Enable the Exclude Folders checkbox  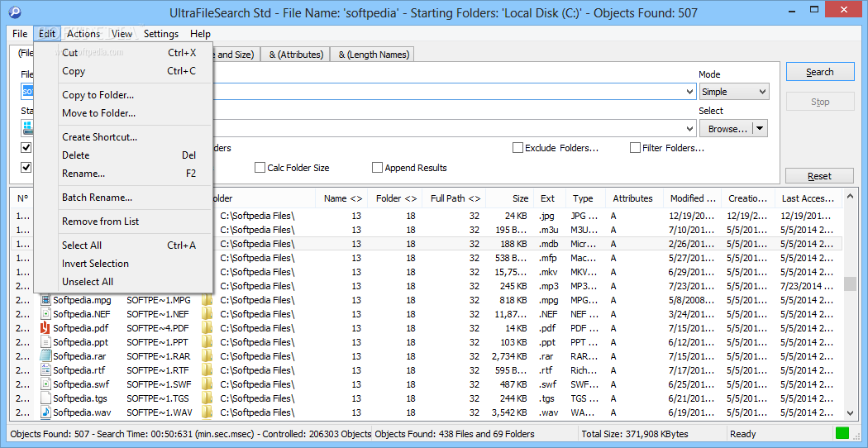[x=517, y=148]
